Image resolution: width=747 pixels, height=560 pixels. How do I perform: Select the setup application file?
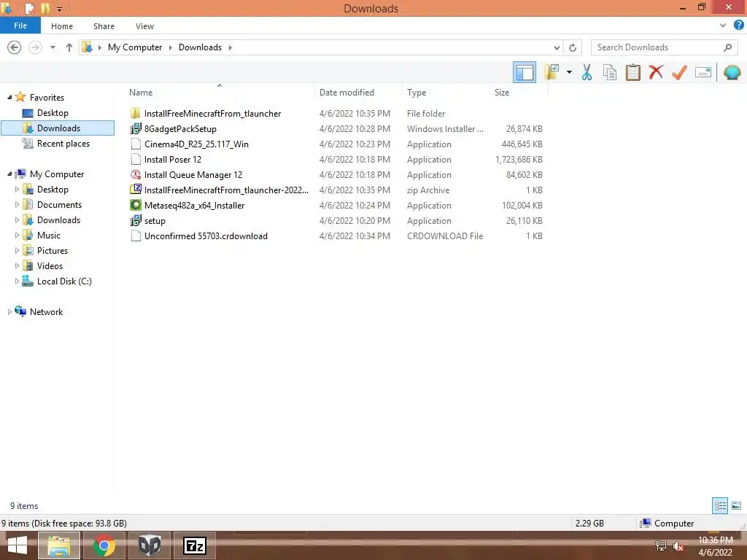point(155,220)
